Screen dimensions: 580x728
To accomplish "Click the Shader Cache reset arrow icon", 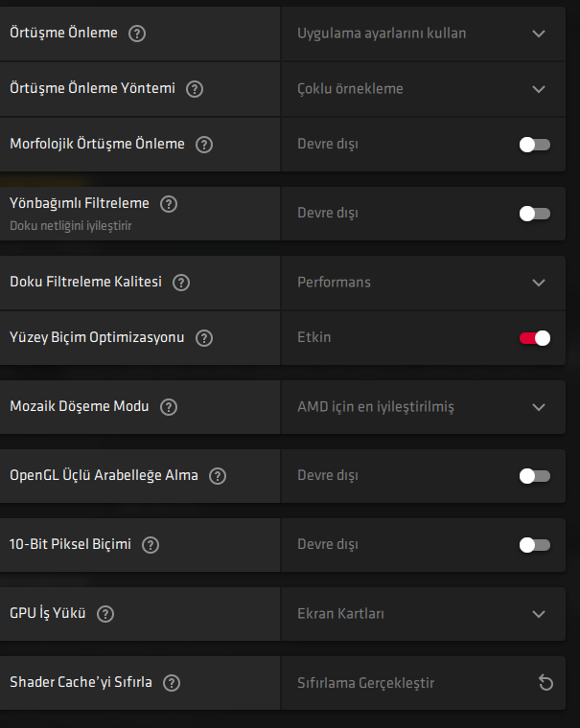I will pyautogui.click(x=545, y=683).
